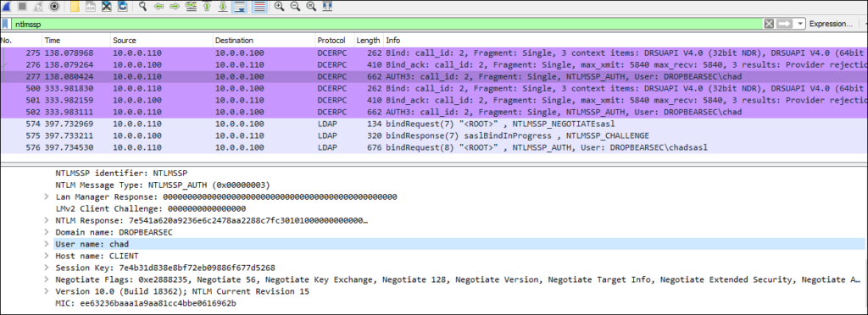868x315 pixels.
Task: Select packet 277 AUTH3 row
Action: click(x=434, y=77)
